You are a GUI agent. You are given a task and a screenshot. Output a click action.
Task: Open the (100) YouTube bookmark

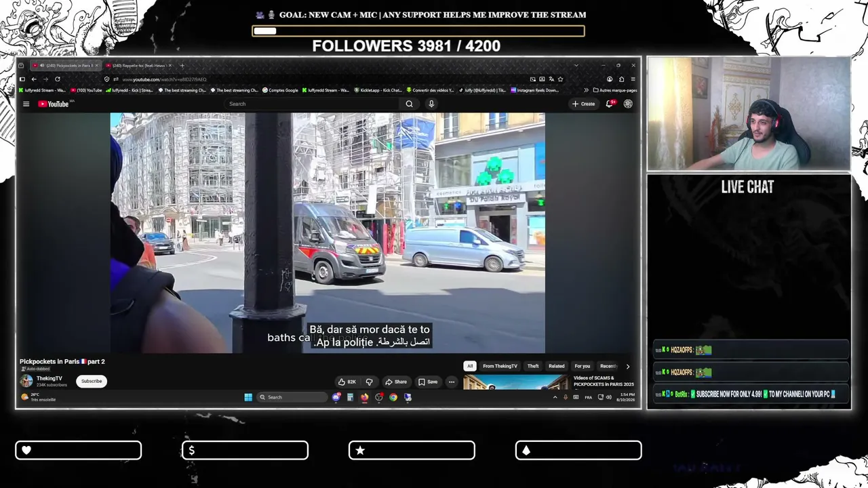pos(86,90)
